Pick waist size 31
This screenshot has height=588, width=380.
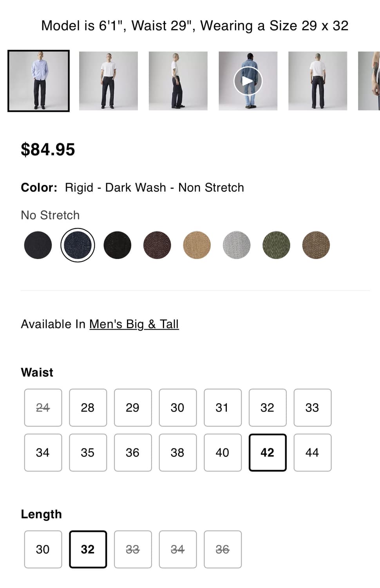point(223,408)
